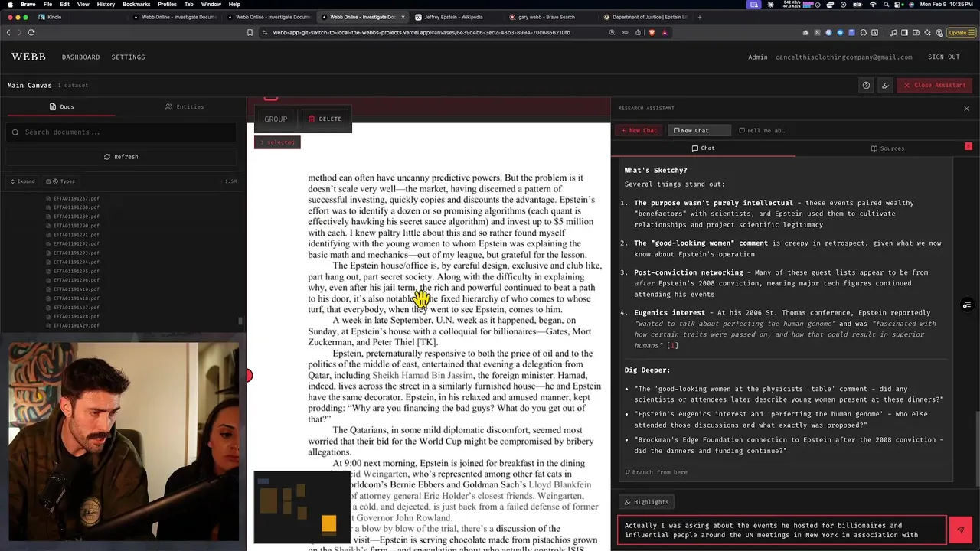The width and height of the screenshot is (980, 551).
Task: Click the zoom magnifier icon in address bar
Action: 612,32
